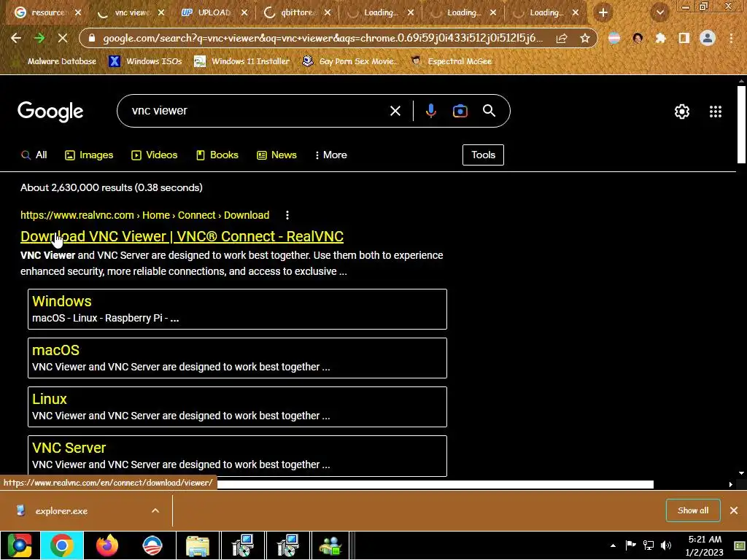Click Show all downloads button
747x560 pixels.
[x=693, y=510]
